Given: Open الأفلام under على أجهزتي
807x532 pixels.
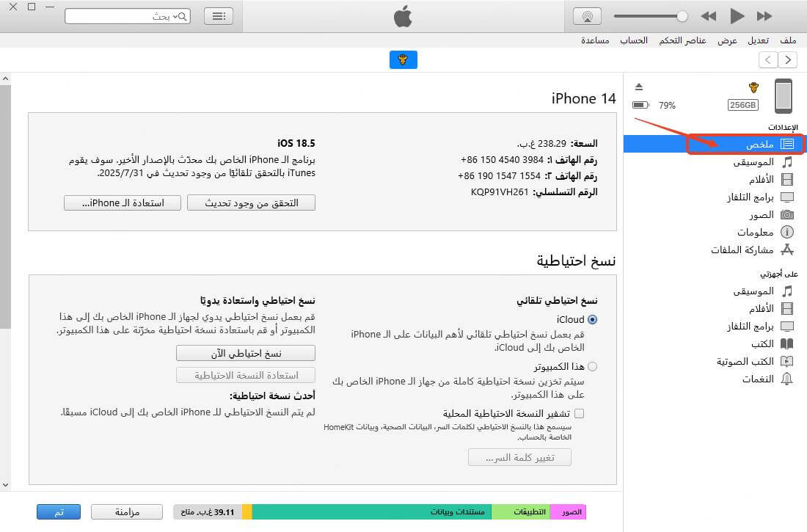Looking at the screenshot, I should (x=770, y=309).
